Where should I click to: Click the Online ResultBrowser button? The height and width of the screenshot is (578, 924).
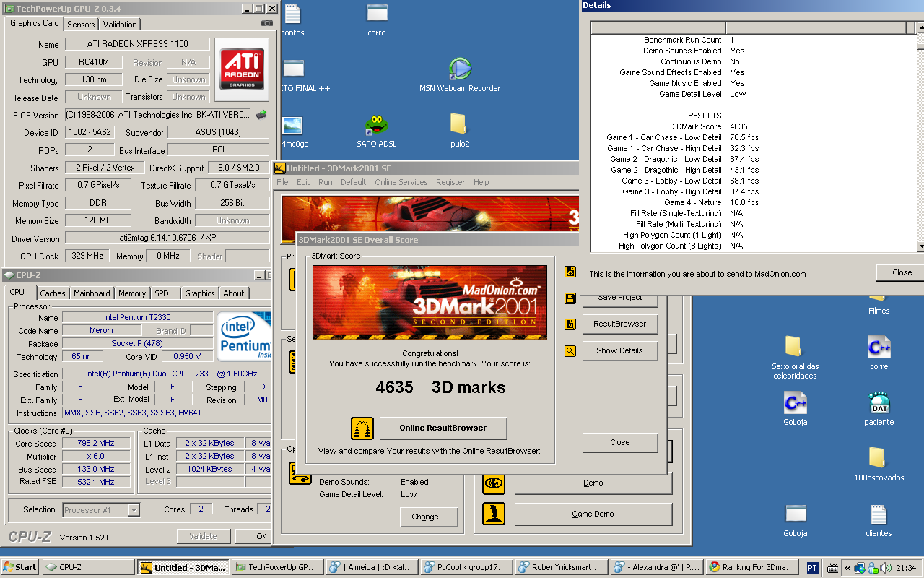point(443,428)
